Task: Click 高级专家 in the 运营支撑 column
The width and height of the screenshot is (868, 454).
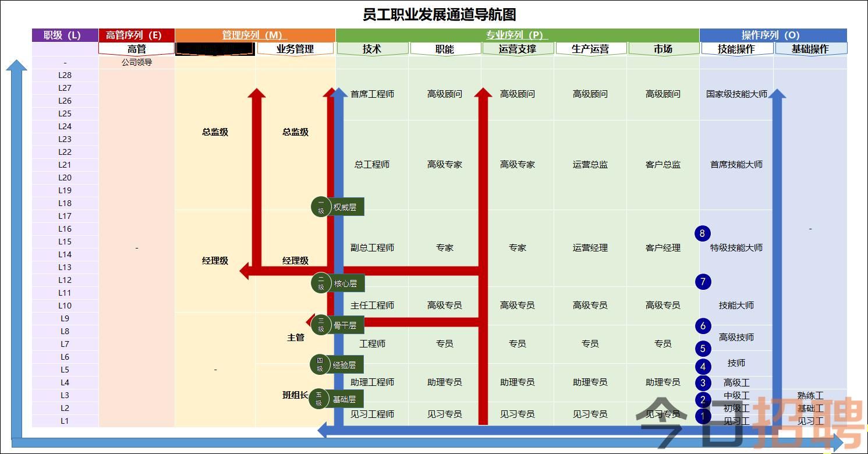Action: tap(518, 165)
